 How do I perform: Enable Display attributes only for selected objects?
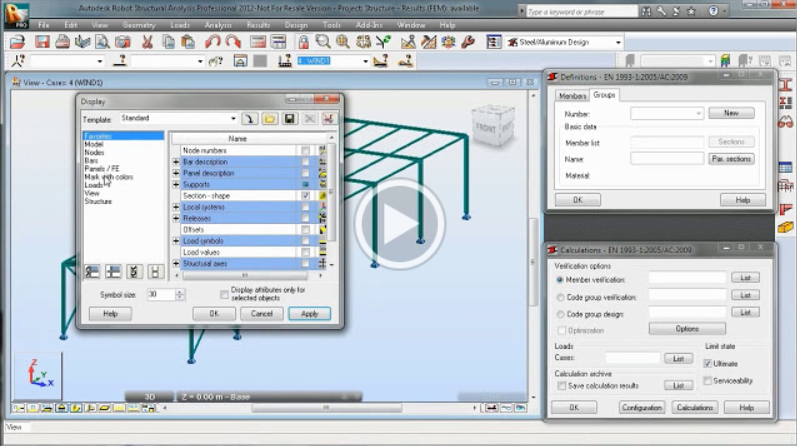(224, 294)
